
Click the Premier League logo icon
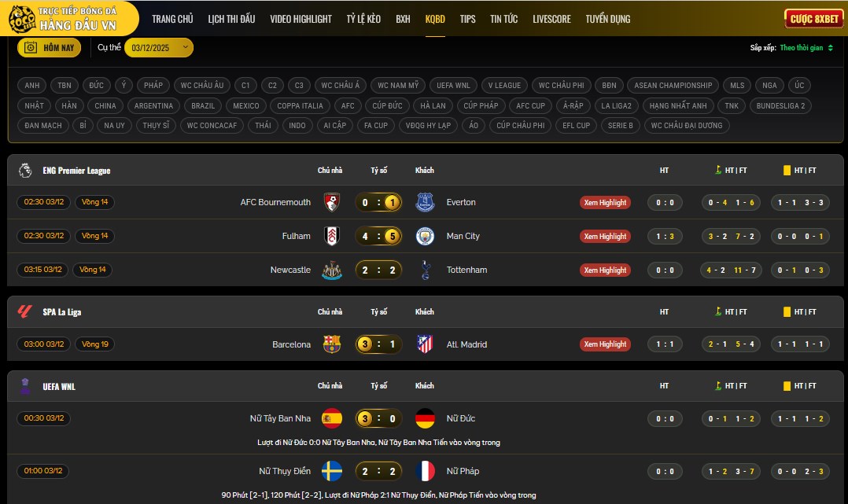[24, 170]
